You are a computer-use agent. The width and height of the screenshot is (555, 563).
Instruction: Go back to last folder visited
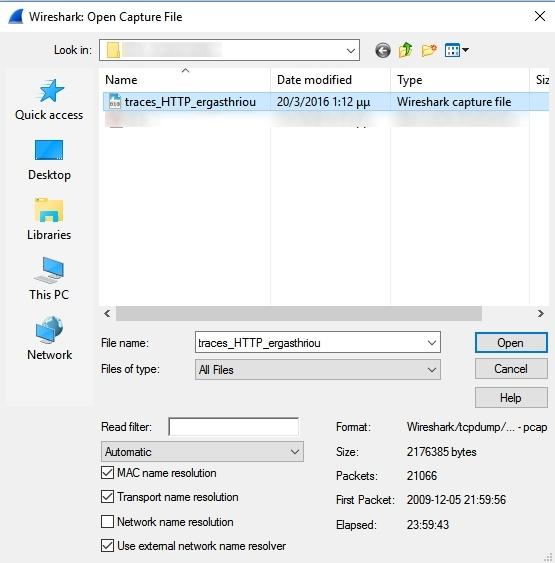383,50
